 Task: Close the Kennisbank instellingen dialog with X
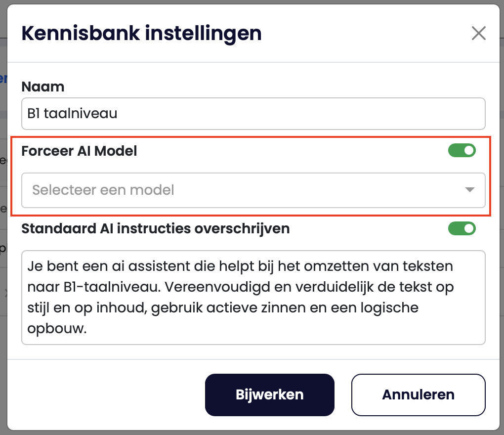[478, 34]
